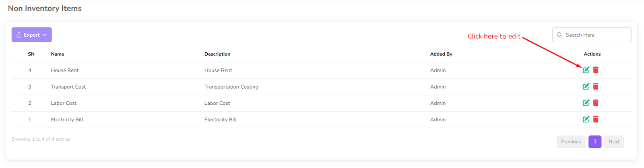Select page 1 in pagination
644x168 pixels.
coord(594,141)
